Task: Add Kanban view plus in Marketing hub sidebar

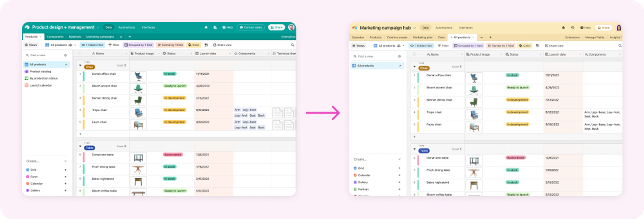Action: [399, 189]
